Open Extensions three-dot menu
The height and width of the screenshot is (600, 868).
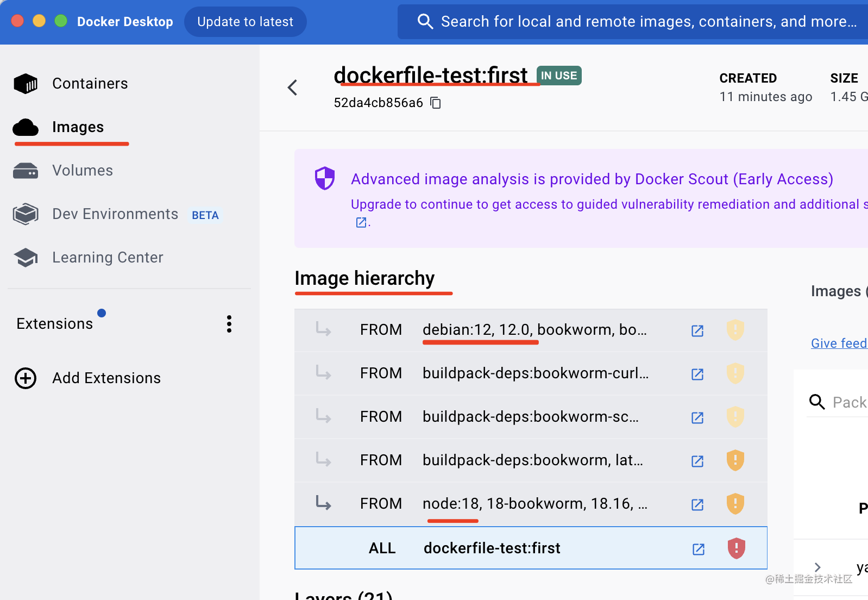(x=229, y=324)
